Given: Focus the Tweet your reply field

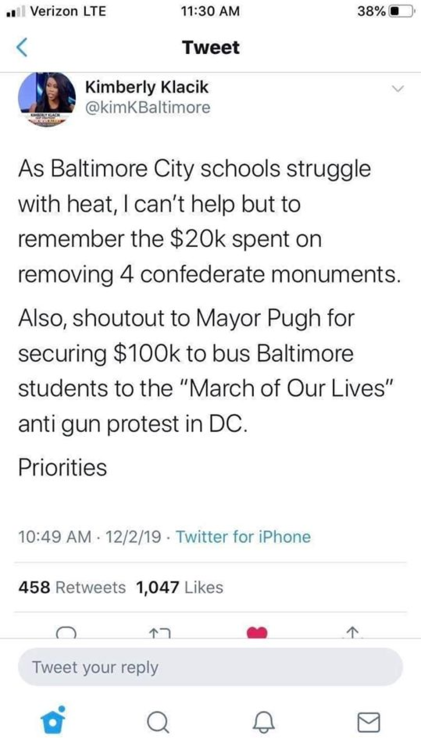Looking at the screenshot, I should point(210,667).
